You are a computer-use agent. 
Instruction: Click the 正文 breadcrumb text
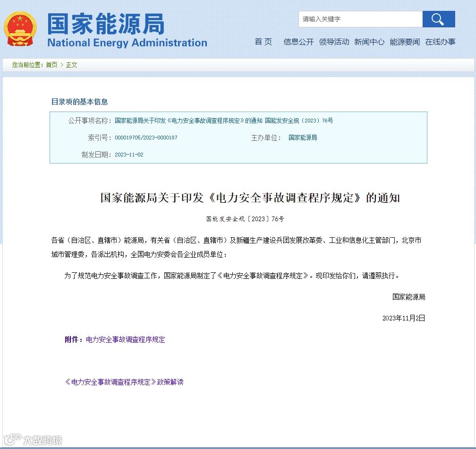point(72,65)
